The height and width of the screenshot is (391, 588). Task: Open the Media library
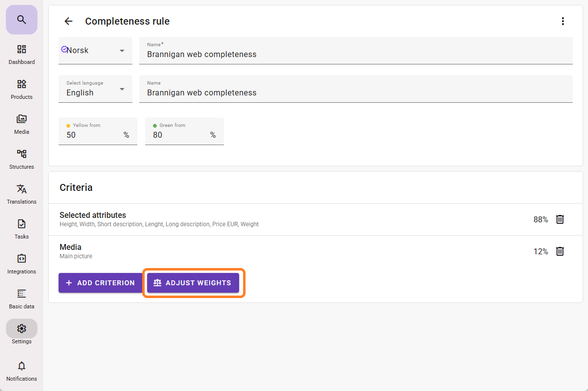click(22, 124)
